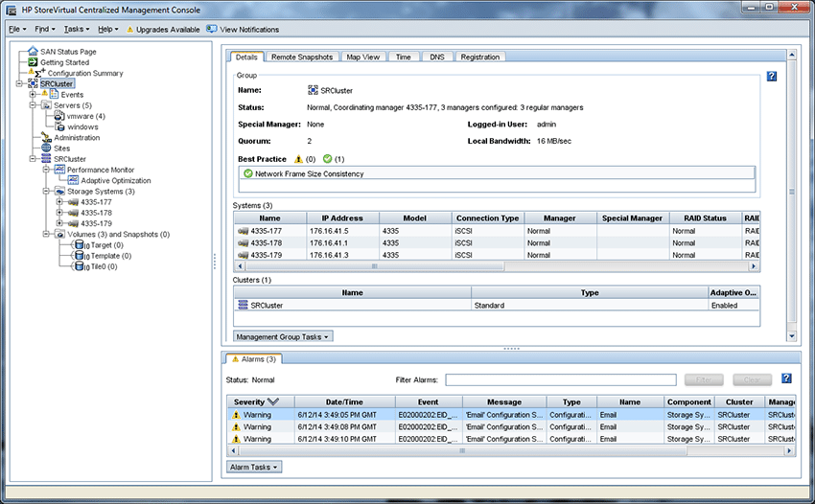Click the Servers folder icon
Screen dimensions: 815x504
point(46,105)
